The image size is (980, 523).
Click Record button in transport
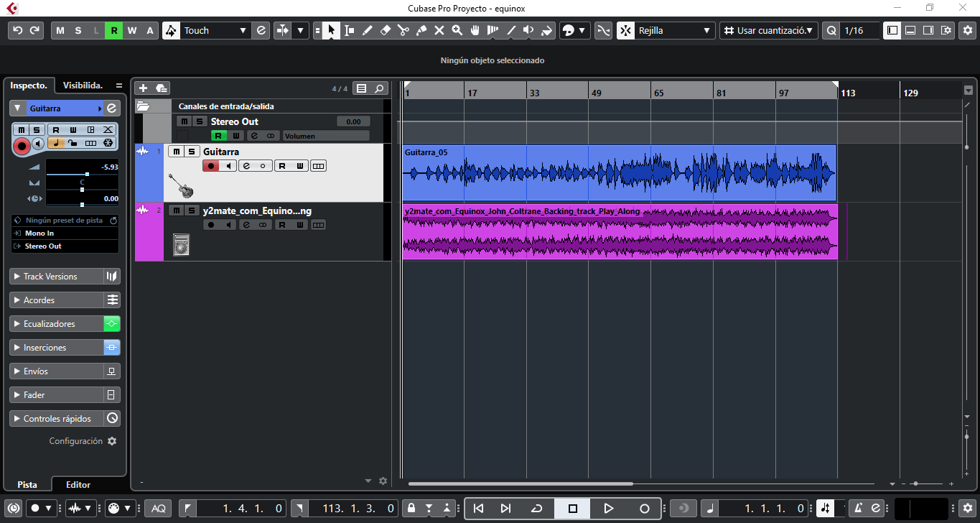pos(645,508)
